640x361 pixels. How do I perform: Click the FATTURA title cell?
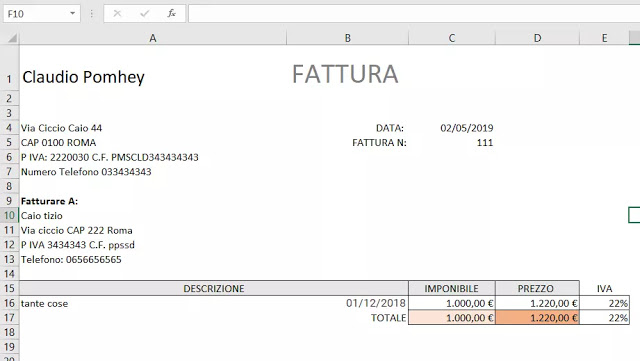click(x=345, y=74)
